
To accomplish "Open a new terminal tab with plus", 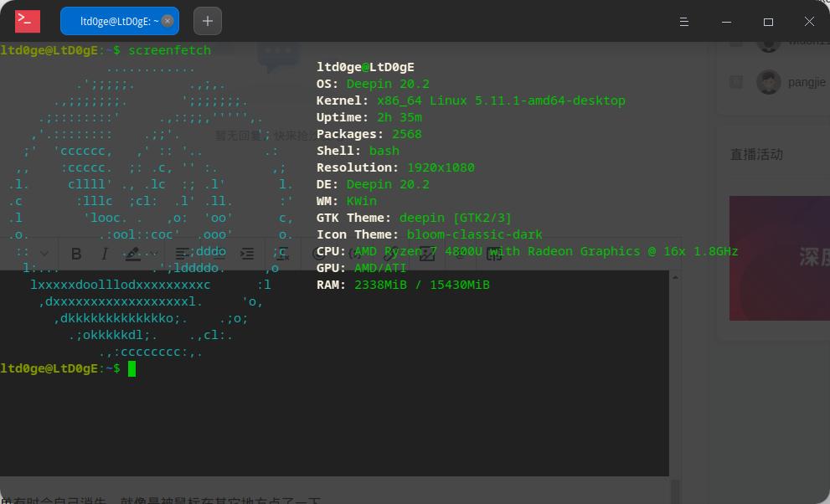I will point(208,21).
